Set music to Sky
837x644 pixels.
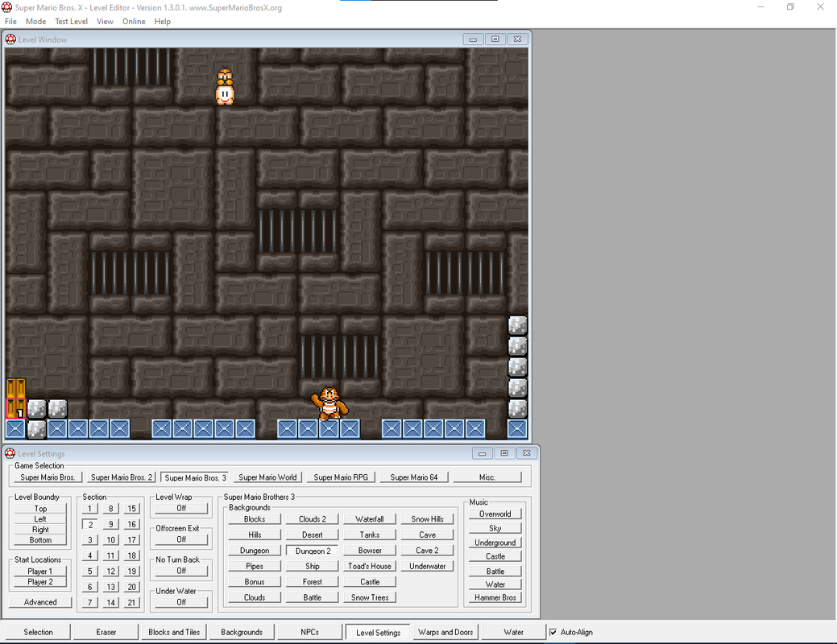[495, 528]
